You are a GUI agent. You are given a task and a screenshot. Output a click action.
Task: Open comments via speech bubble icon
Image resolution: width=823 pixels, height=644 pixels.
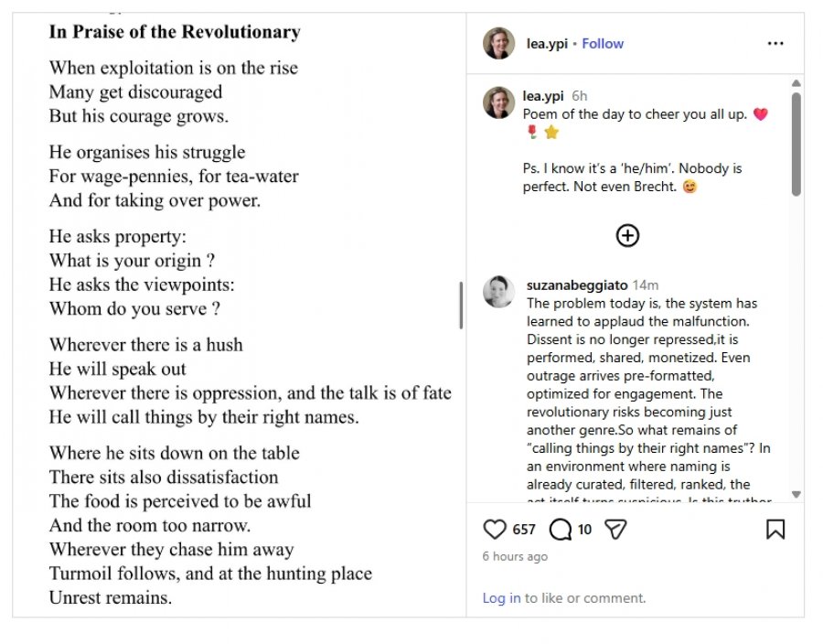point(561,529)
